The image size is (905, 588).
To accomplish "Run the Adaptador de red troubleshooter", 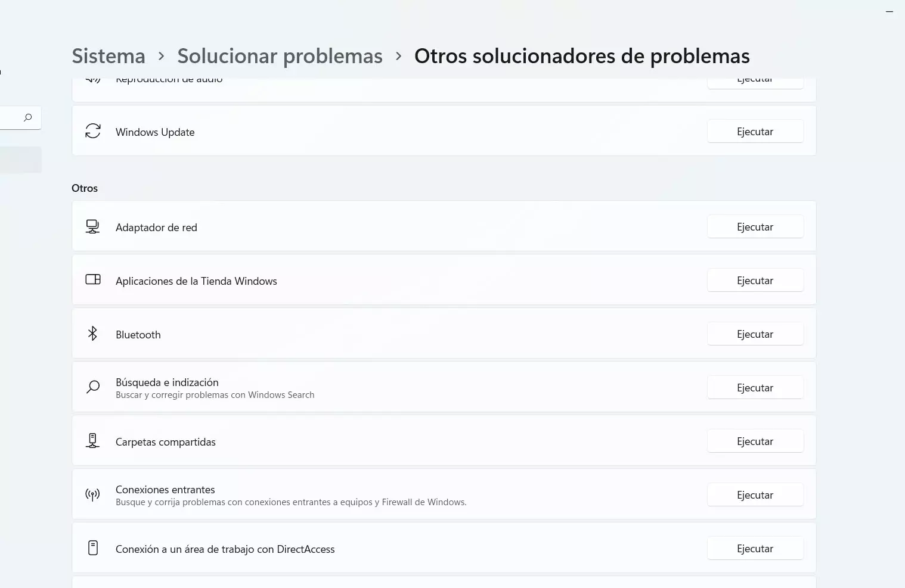I will 755,227.
